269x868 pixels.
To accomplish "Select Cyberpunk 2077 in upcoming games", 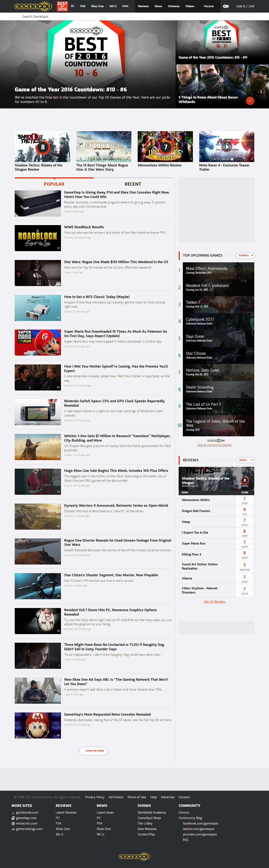I will click(218, 321).
